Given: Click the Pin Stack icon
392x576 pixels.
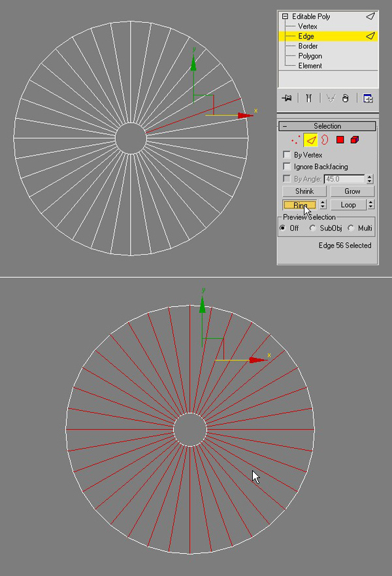Looking at the screenshot, I should (286, 98).
